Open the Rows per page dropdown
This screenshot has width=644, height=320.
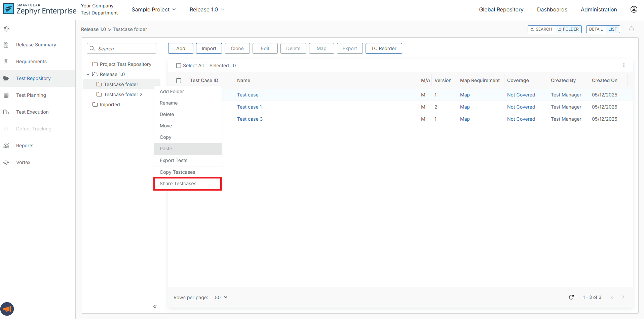(221, 297)
